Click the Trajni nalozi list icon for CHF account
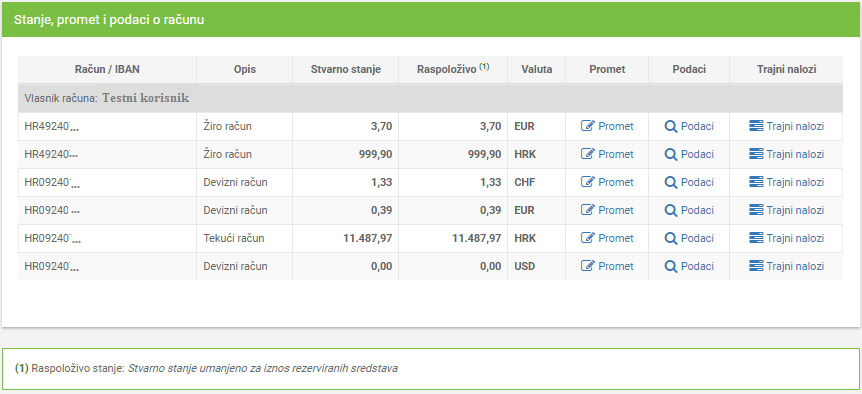 click(756, 182)
